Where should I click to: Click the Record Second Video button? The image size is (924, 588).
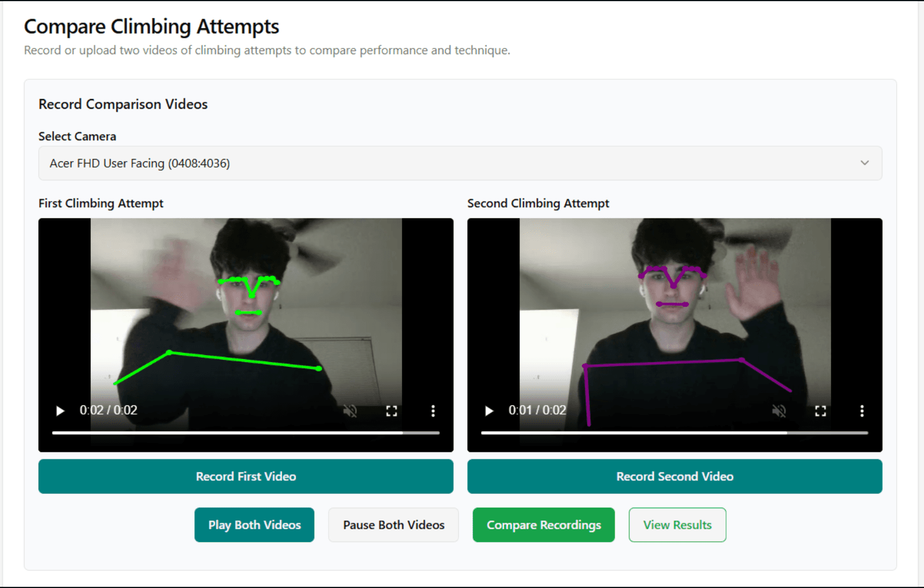coord(674,476)
